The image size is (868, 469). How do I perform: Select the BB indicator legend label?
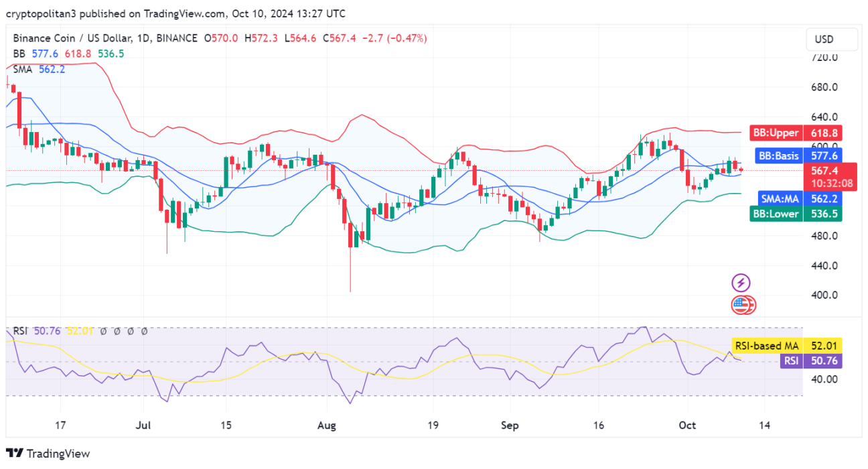pyautogui.click(x=19, y=54)
